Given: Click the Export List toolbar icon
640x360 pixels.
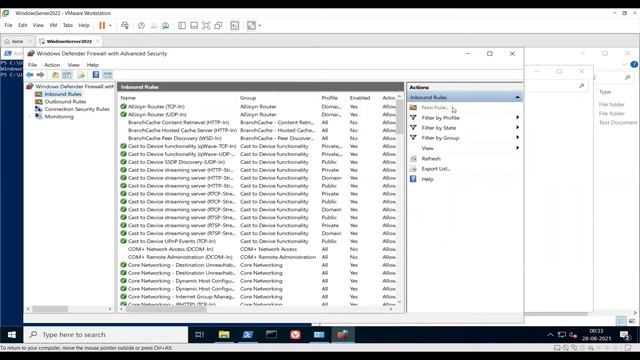Looking at the screenshot, I should (81, 75).
